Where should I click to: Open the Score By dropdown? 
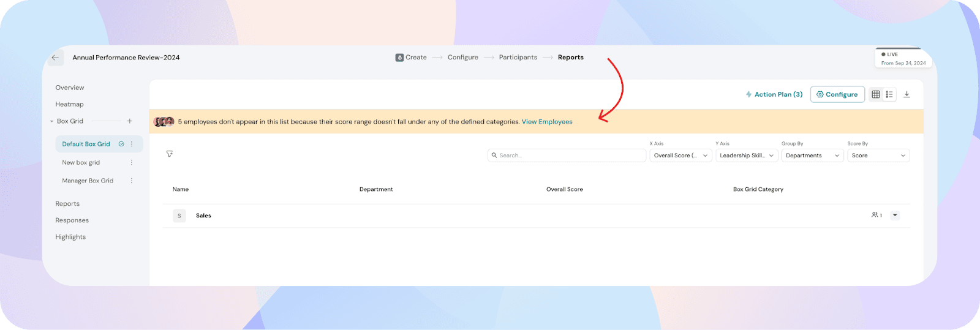878,156
